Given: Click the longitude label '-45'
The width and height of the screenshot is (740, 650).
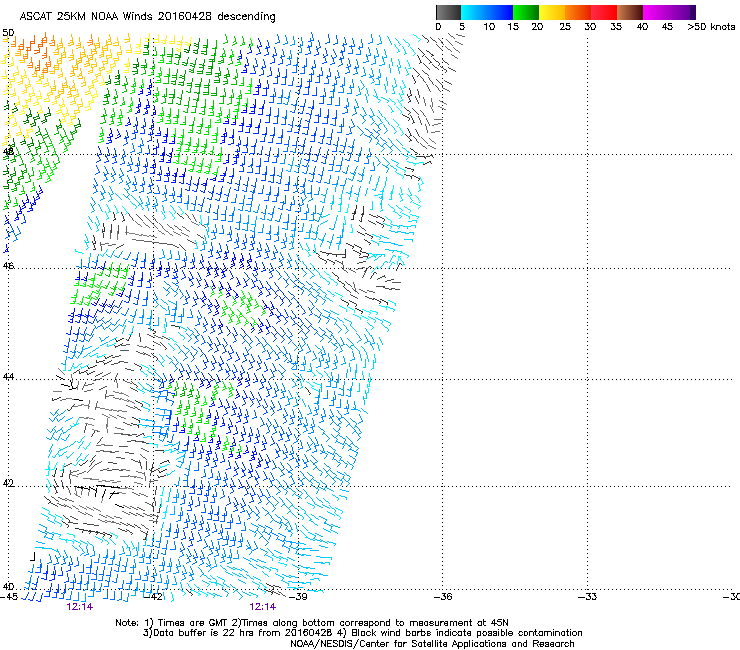Looking at the screenshot, I should 9,597.
